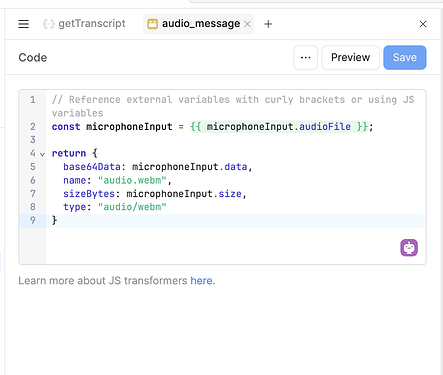Place cursor on line 9 closing brace
443x375 pixels.
coord(54,220)
